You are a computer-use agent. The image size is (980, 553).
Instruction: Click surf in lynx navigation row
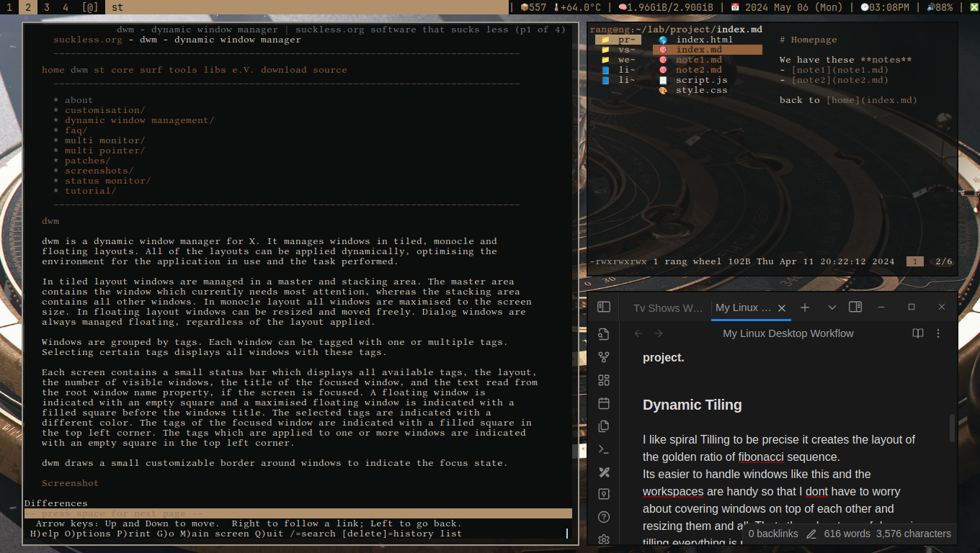(x=151, y=70)
